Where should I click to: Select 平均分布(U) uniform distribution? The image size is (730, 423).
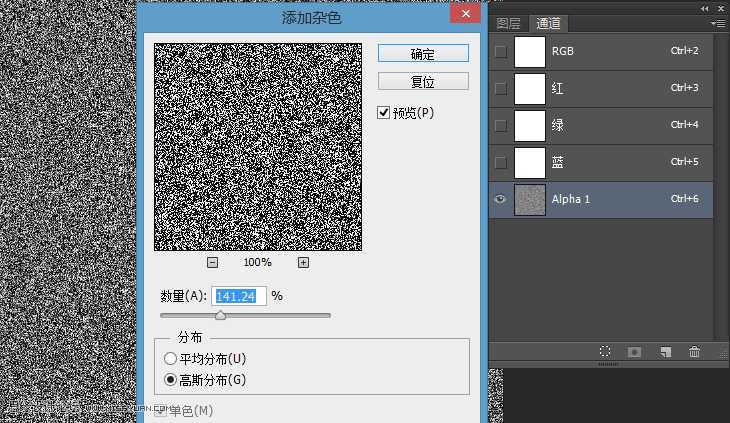click(x=171, y=358)
